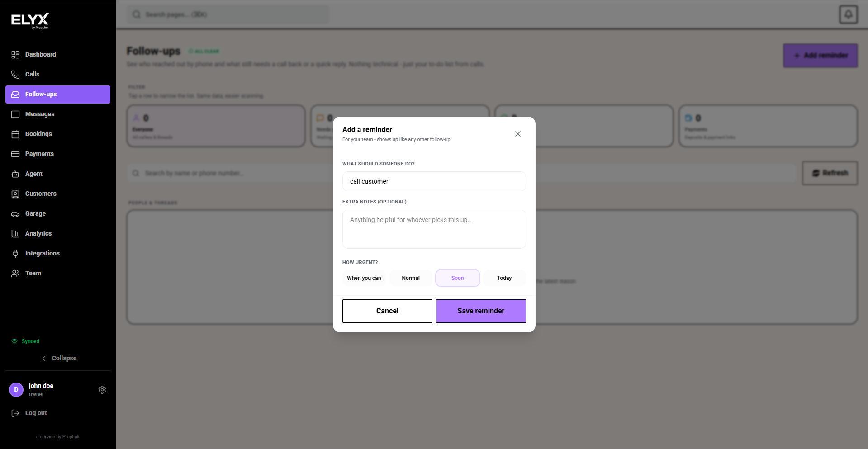This screenshot has width=868, height=449.
Task: Click the Dashboard grid icon in sidebar
Action: [15, 55]
